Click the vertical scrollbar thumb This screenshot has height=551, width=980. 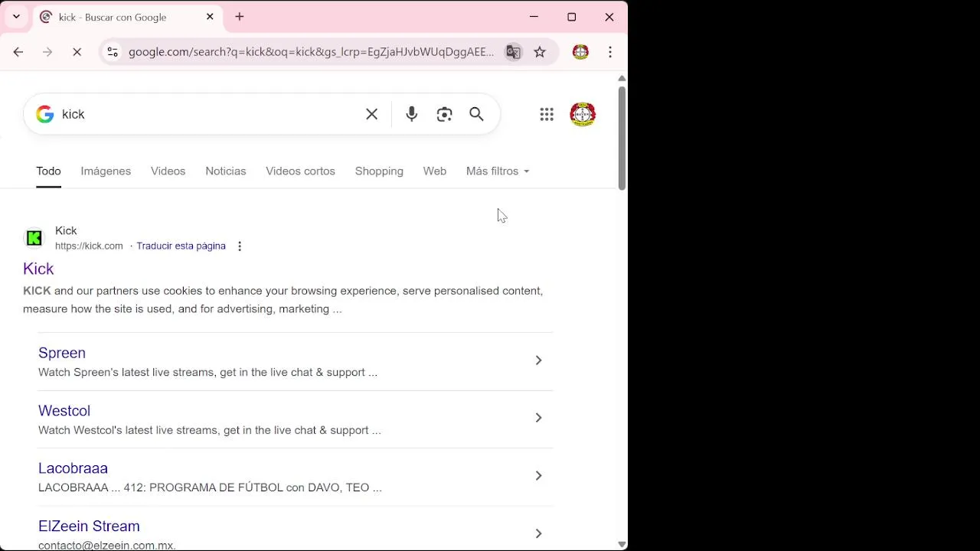pos(622,138)
